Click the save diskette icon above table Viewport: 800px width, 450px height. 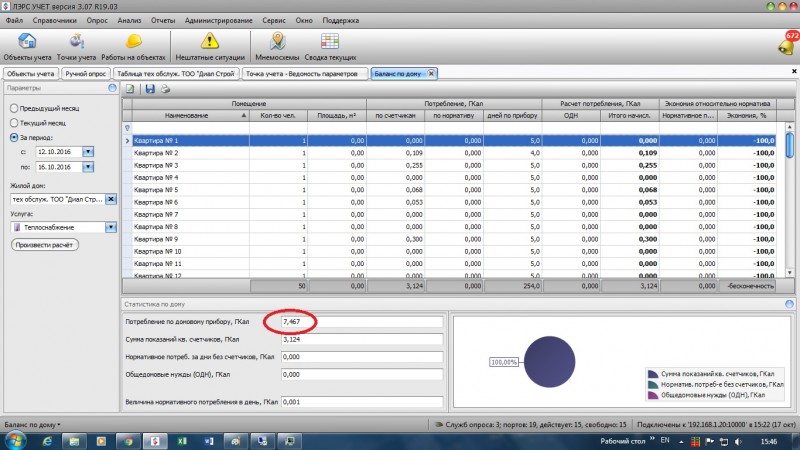[x=150, y=89]
